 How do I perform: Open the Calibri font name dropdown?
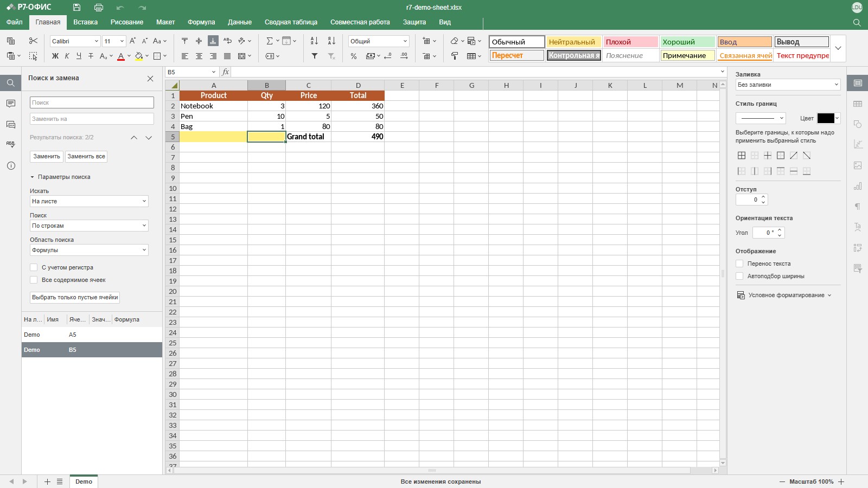click(75, 41)
